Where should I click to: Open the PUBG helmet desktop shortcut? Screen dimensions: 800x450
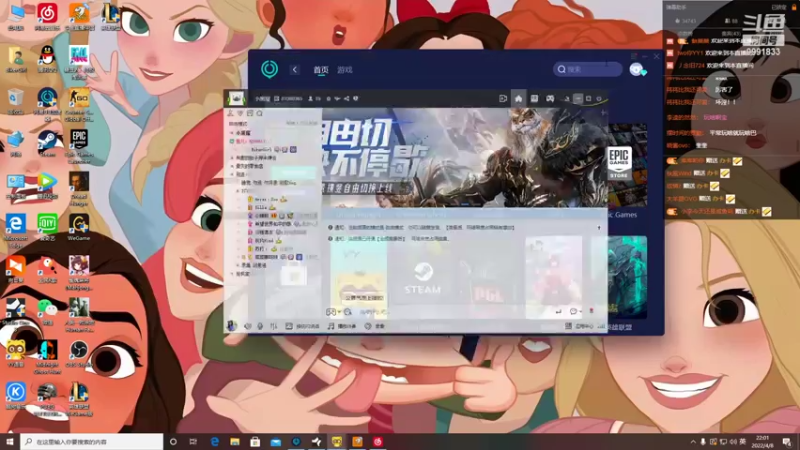47,399
